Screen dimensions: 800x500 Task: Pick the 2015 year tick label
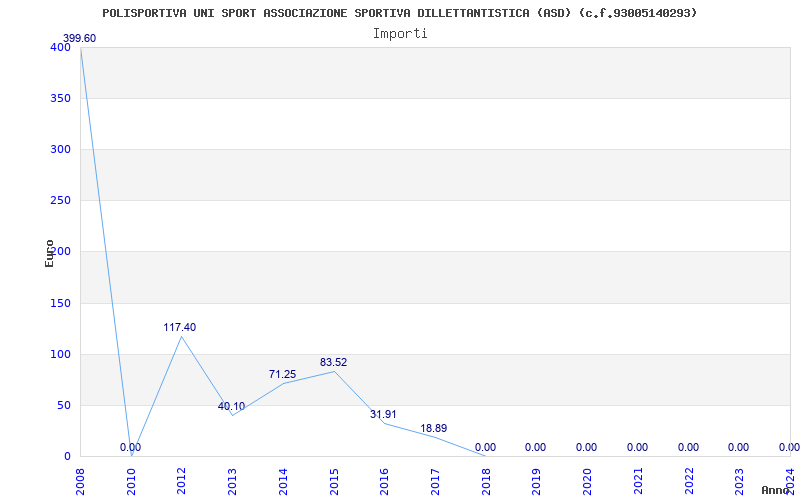point(334,480)
